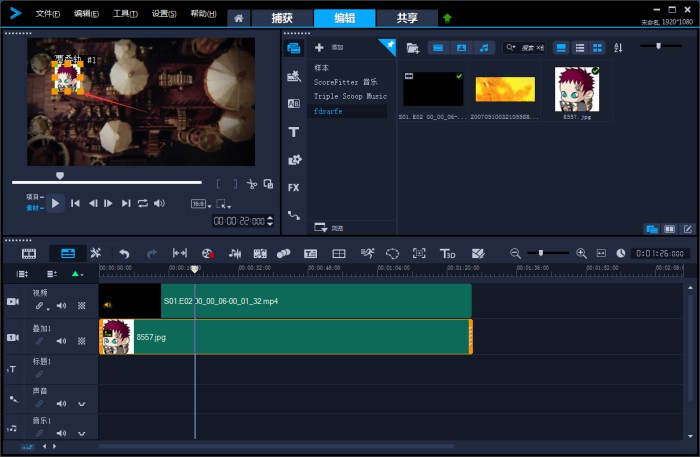Screen dimensions: 700x457
Task: Open the 文件 (File) menu
Action: (47, 14)
